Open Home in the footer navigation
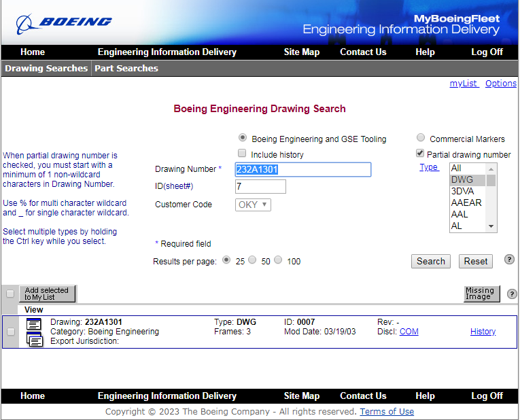This screenshot has width=520, height=420. click(33, 396)
